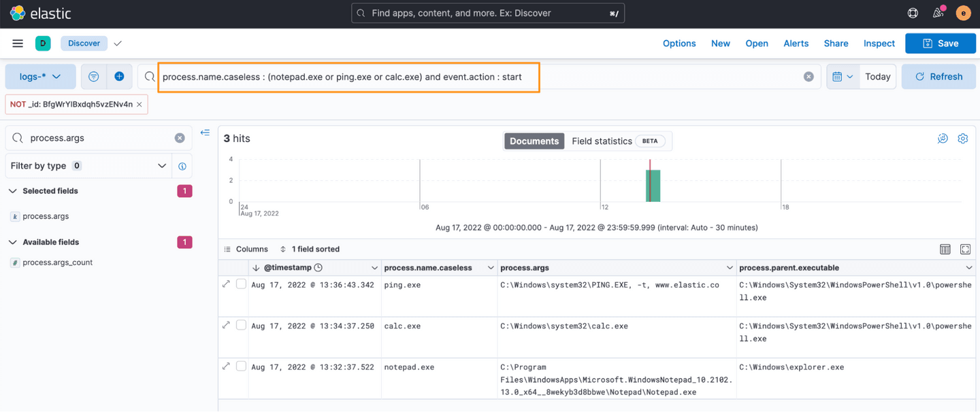Collapse the field sidebar

click(x=205, y=133)
